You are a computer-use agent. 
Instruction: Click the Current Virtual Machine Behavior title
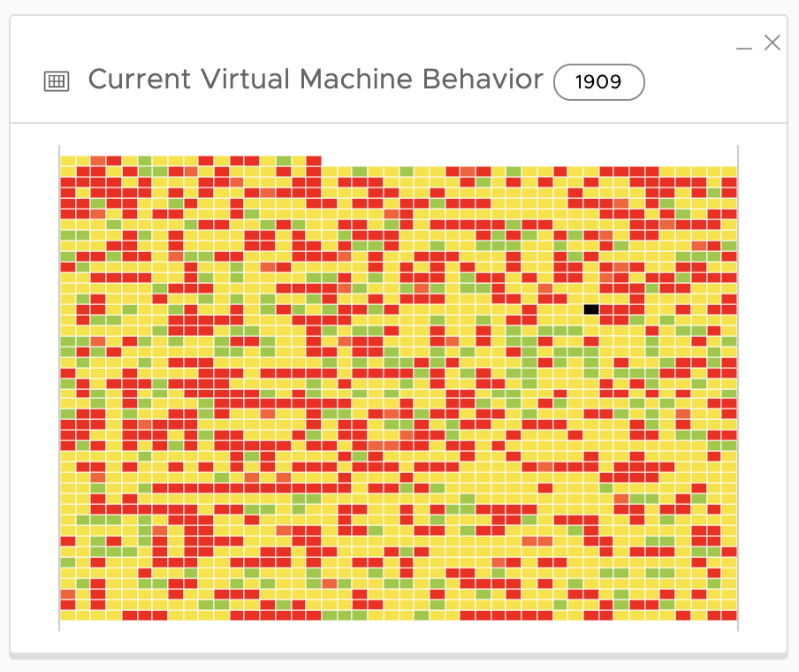316,80
